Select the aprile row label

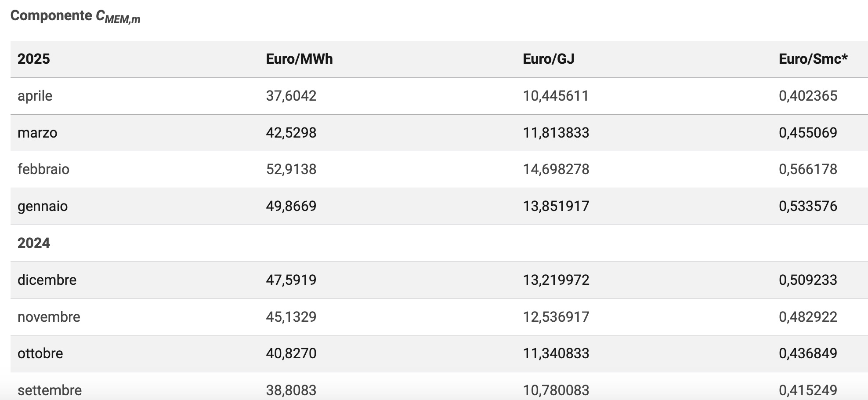click(x=35, y=96)
